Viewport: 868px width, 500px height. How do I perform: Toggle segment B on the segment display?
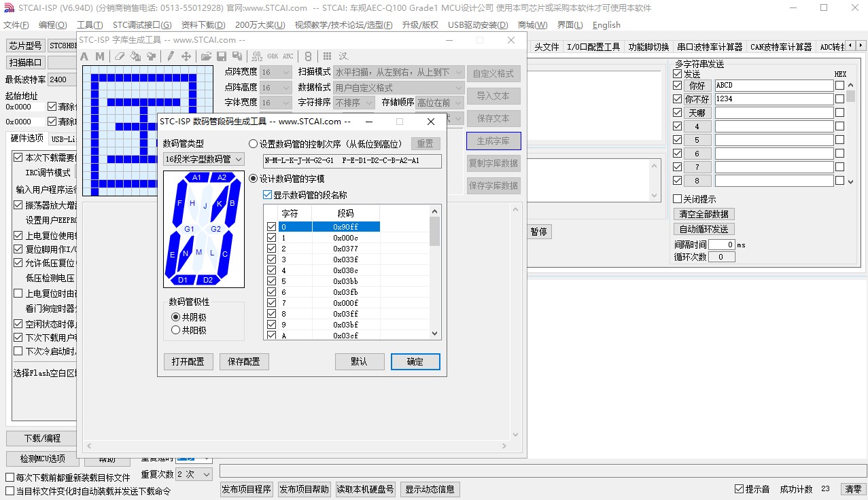click(232, 203)
